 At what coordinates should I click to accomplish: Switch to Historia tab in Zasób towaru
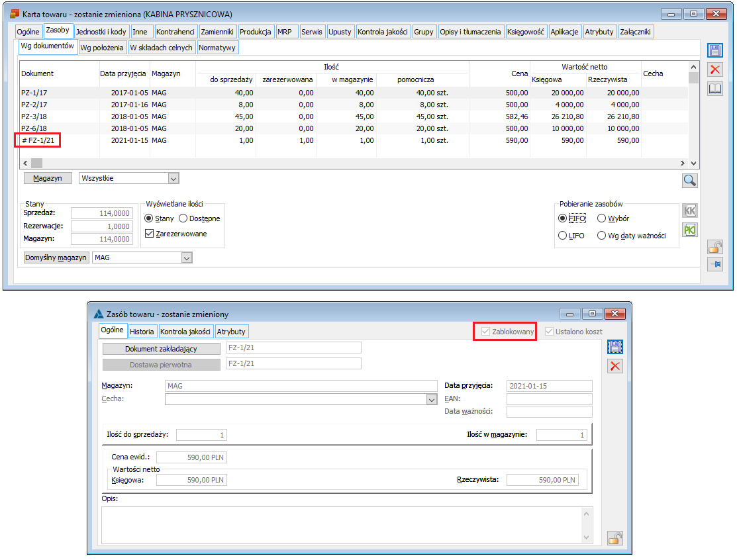coord(142,332)
